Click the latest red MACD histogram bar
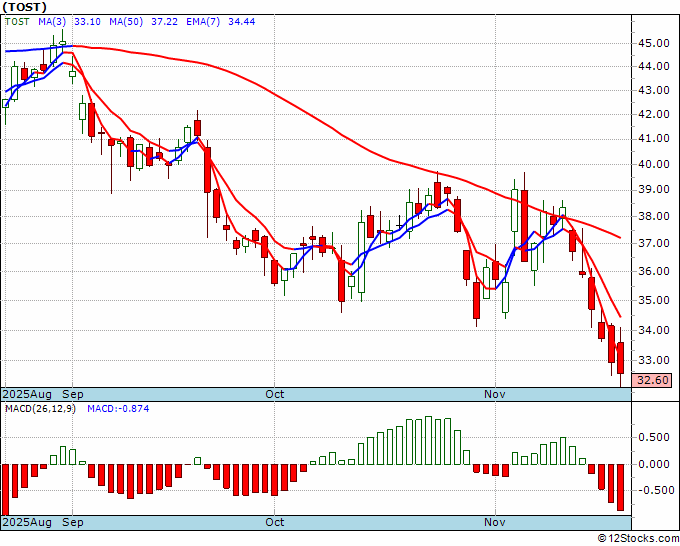This screenshot has height=546, width=680. point(621,487)
